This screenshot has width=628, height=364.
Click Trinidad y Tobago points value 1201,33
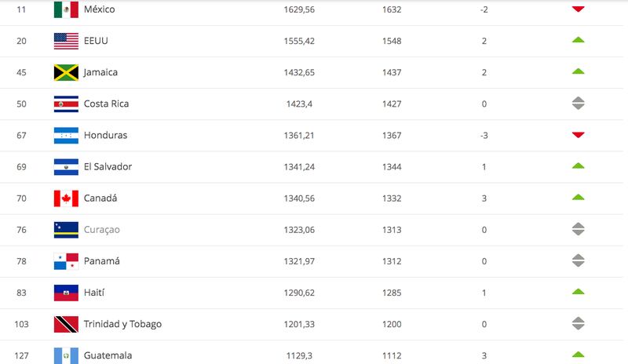pyautogui.click(x=299, y=324)
